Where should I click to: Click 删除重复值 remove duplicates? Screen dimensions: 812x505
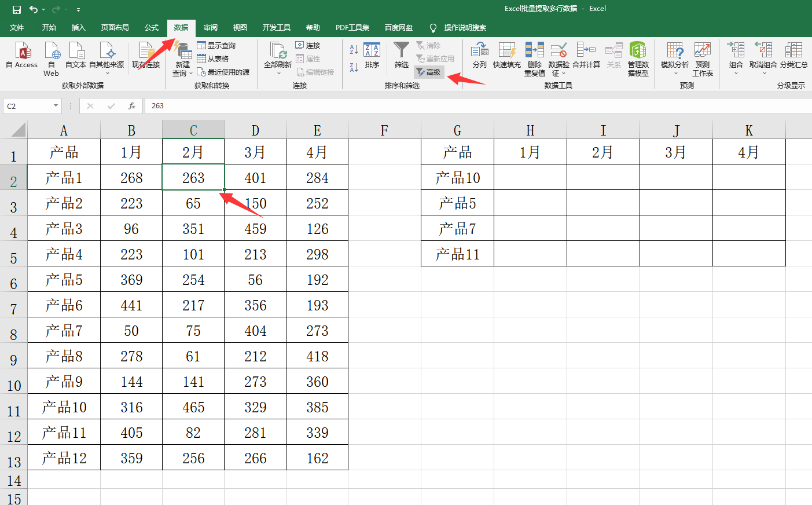[x=535, y=59]
